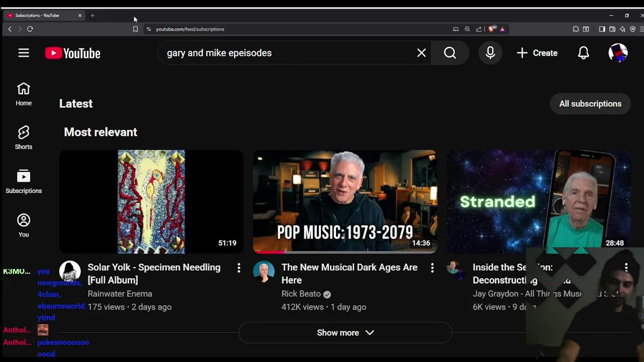Clear the search box with the X

click(422, 53)
